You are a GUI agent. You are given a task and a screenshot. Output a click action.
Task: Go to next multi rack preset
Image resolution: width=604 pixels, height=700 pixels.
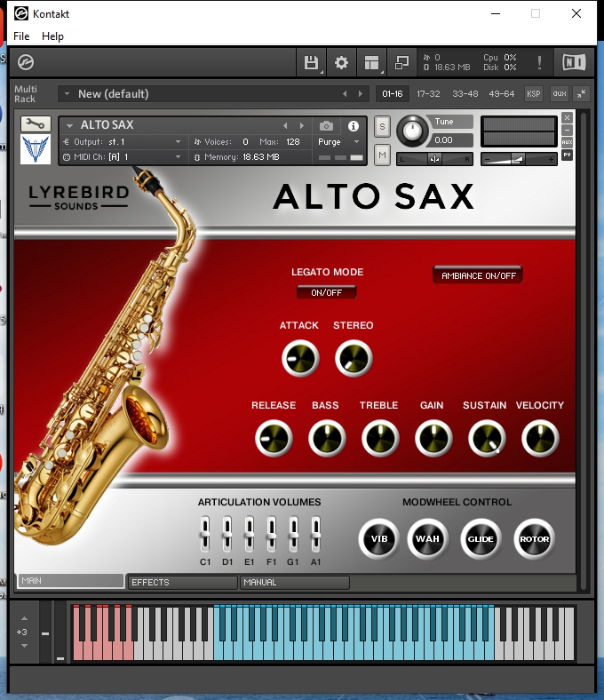[x=361, y=94]
